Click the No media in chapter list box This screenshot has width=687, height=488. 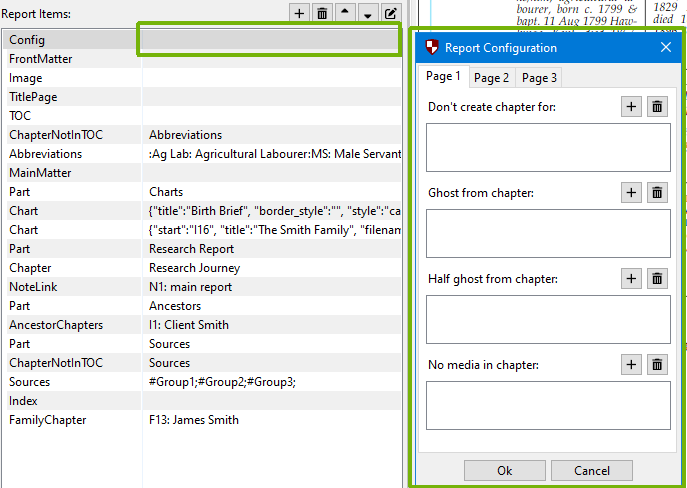[548, 405]
